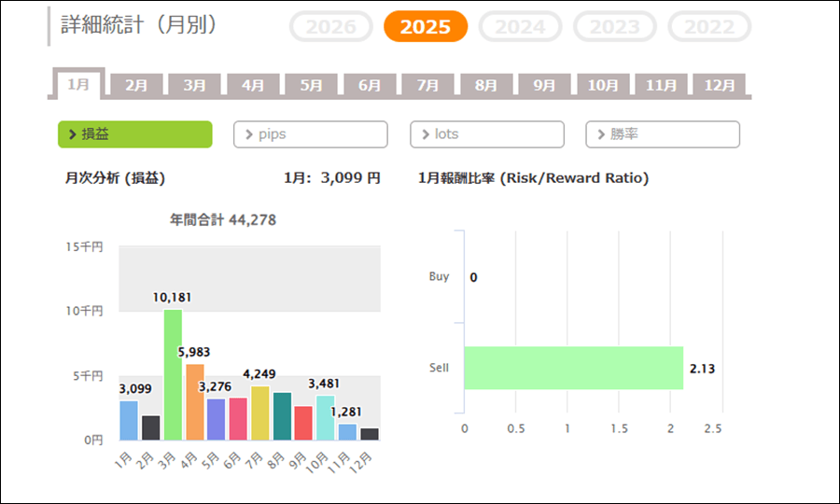Image resolution: width=840 pixels, height=504 pixels.
Task: Click the yellow July bar 4,249
Action: point(260,413)
